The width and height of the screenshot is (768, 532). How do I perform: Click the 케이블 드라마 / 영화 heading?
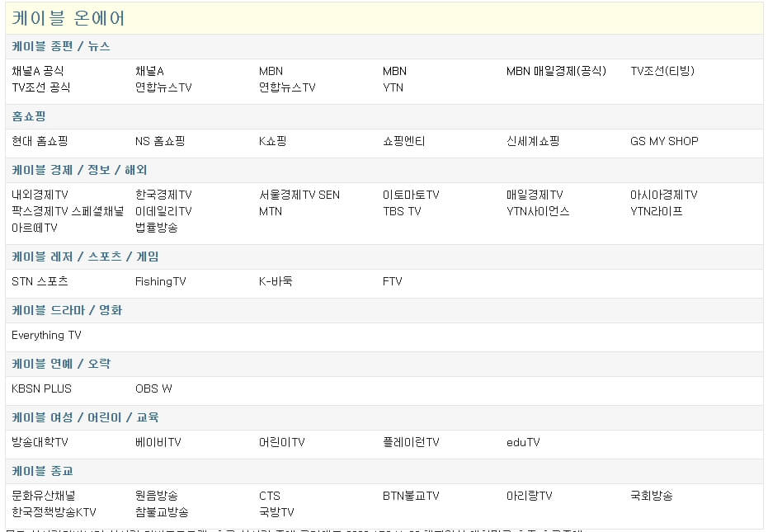[x=67, y=310]
